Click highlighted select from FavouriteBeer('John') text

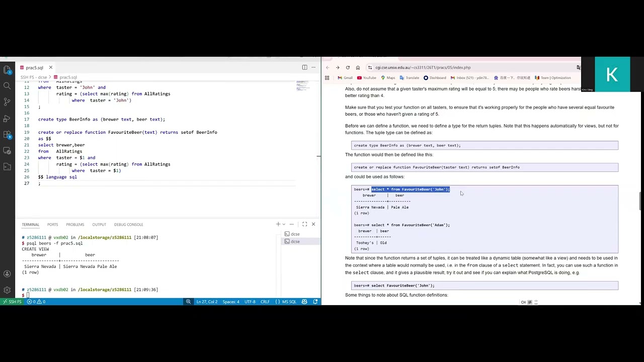[x=411, y=190]
